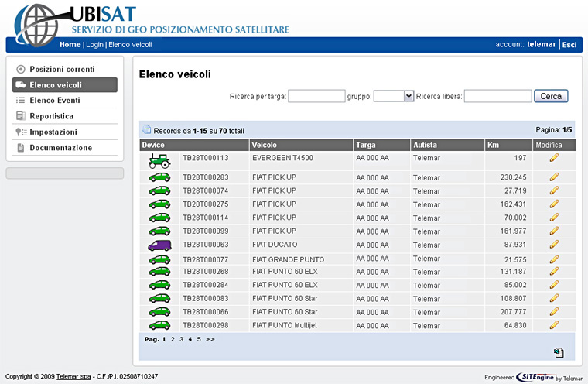Click the export document icon below the table
The width and height of the screenshot is (588, 384).
(559, 352)
